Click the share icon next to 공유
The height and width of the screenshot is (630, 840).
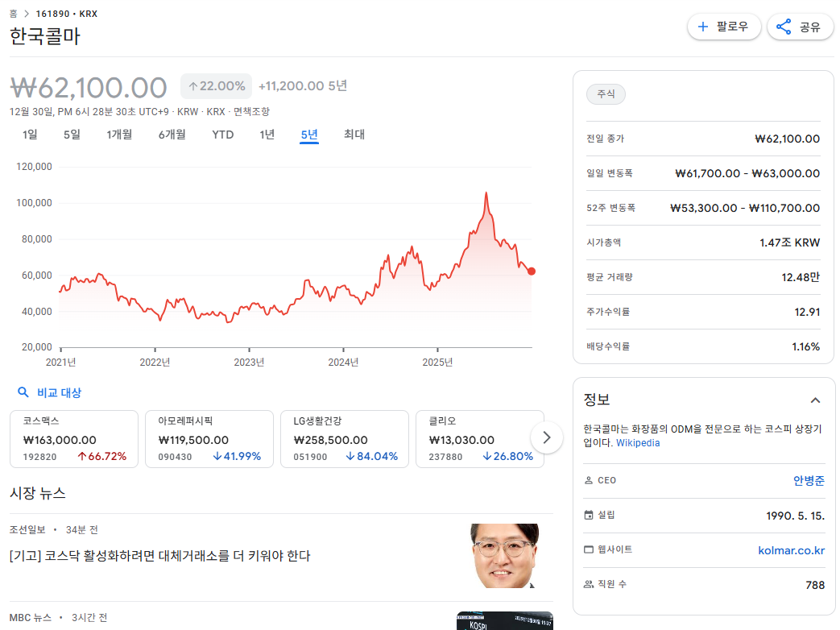tap(783, 27)
